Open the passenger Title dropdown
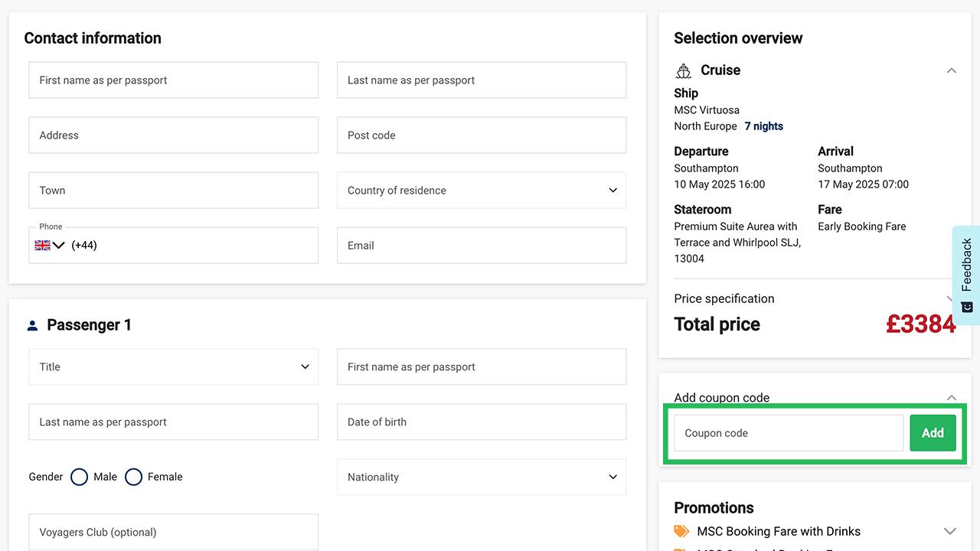The height and width of the screenshot is (551, 980). click(173, 367)
